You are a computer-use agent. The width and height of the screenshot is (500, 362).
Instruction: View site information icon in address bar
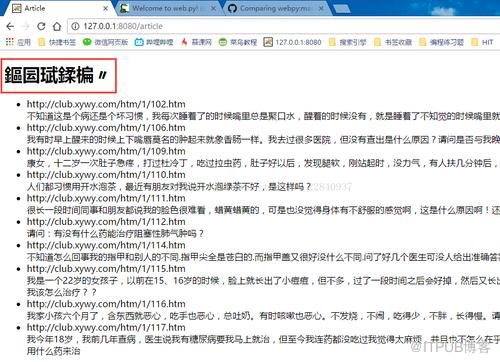(76, 26)
